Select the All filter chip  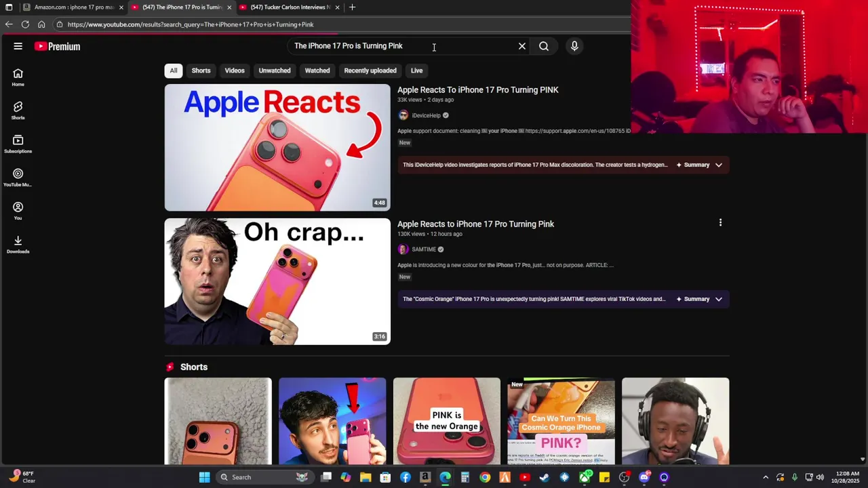[174, 70]
